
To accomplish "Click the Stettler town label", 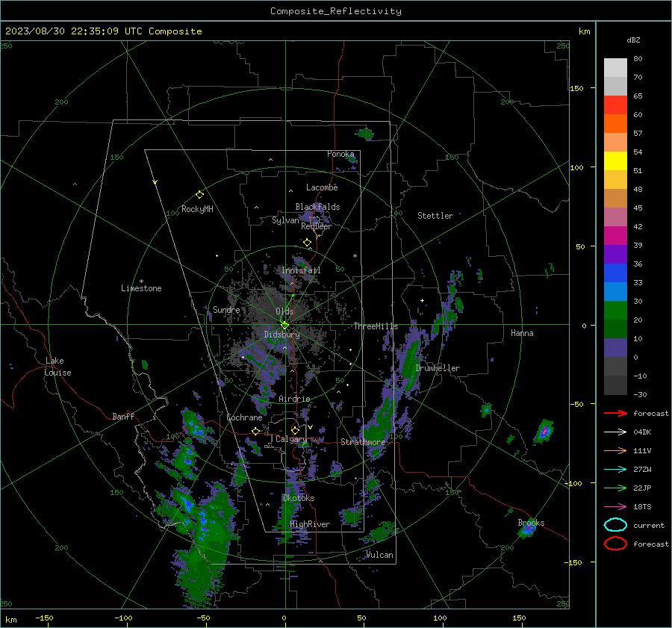I will tap(435, 216).
